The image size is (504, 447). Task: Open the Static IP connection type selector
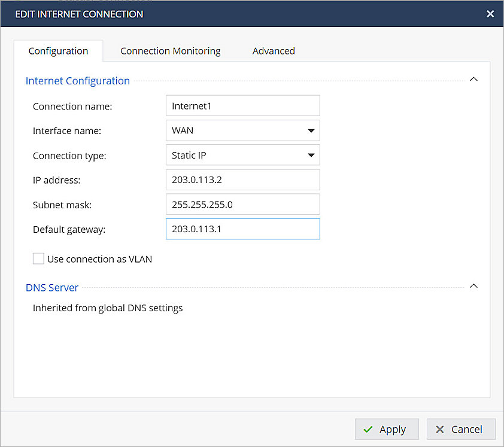pos(242,155)
